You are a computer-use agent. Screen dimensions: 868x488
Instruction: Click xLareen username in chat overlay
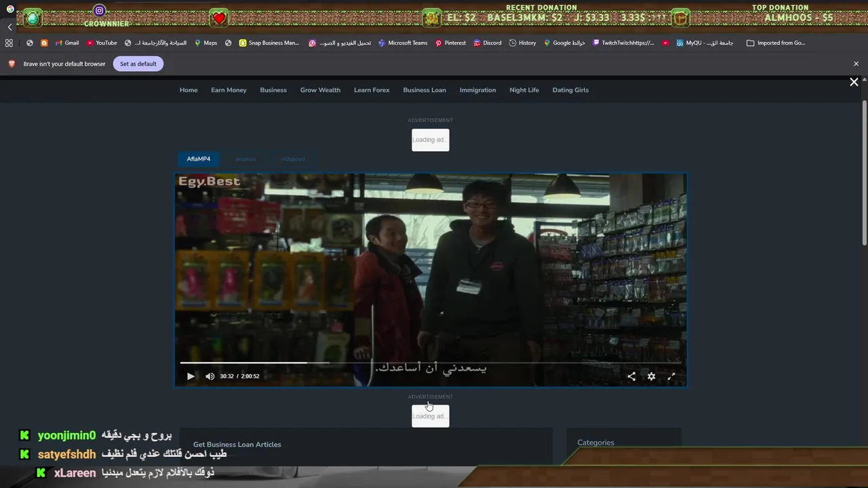[75, 473]
